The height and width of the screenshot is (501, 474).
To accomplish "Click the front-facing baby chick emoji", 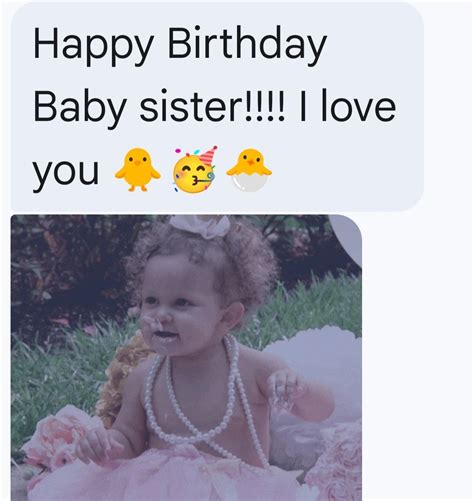I will point(137,169).
